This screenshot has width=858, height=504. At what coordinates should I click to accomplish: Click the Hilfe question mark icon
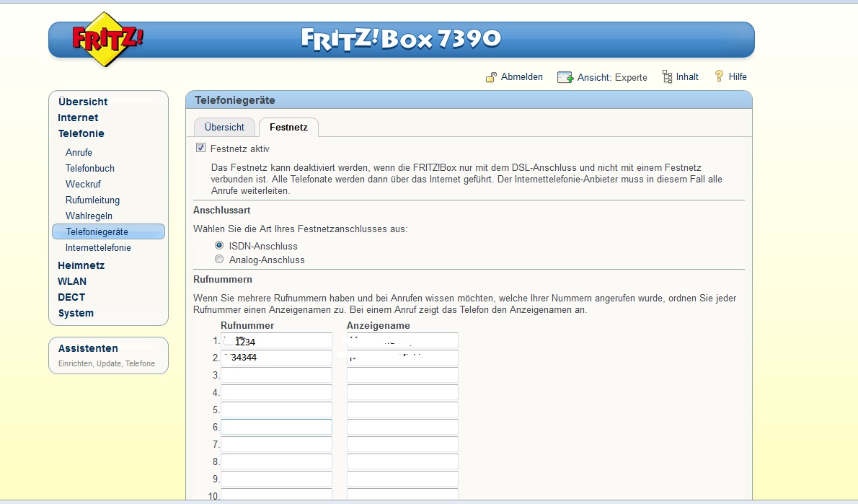pyautogui.click(x=719, y=76)
